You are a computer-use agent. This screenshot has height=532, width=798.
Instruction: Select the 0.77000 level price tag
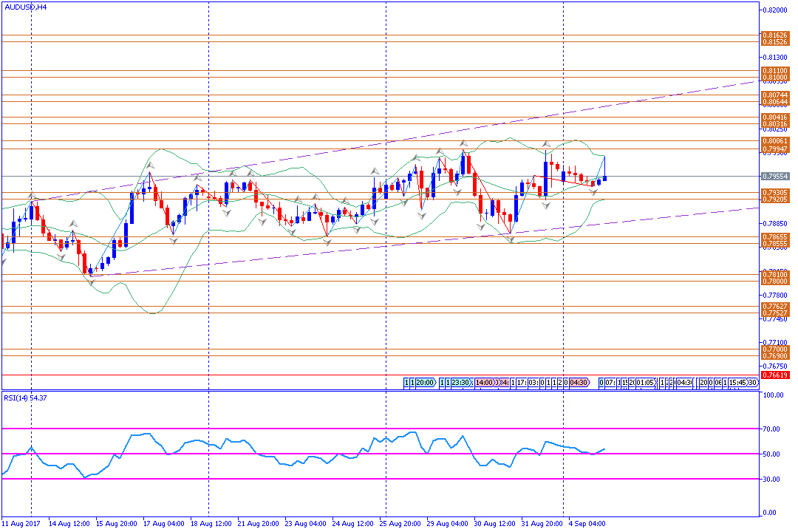coord(774,349)
